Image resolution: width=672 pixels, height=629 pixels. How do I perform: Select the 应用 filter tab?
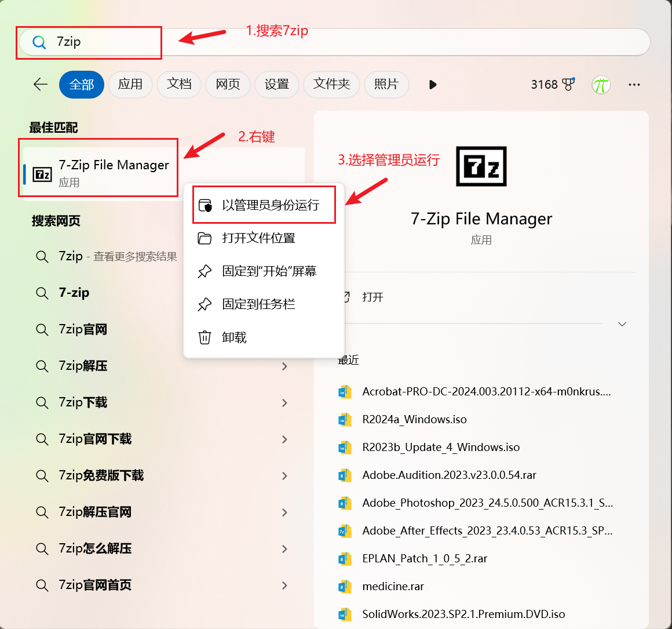click(x=130, y=85)
